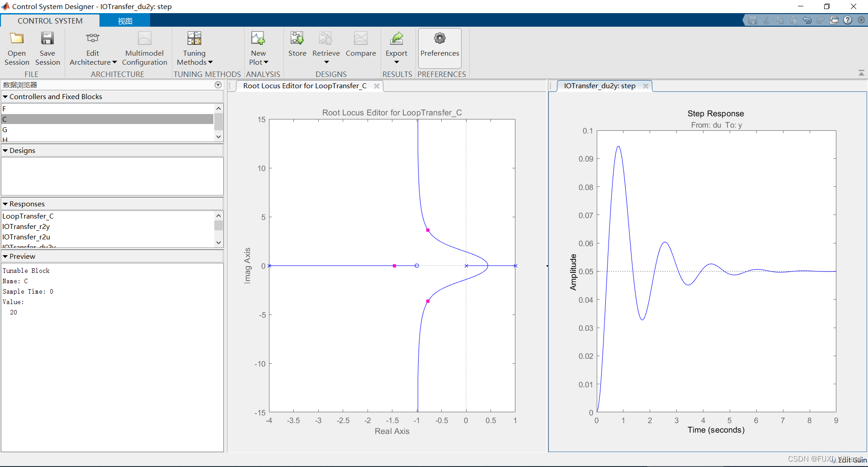Click Tuning Methods icon
The image size is (868, 467).
[194, 38]
